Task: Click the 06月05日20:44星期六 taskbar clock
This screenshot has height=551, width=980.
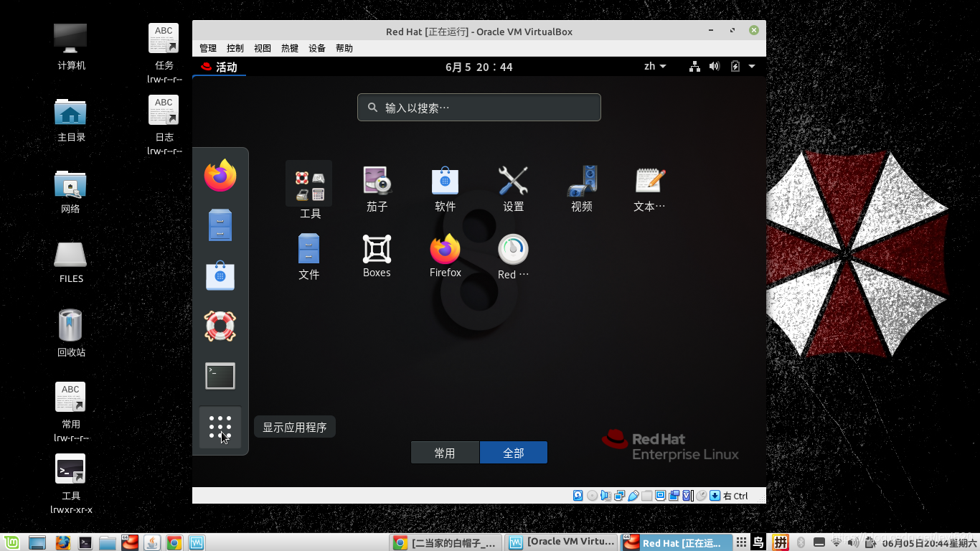Action: tap(929, 543)
